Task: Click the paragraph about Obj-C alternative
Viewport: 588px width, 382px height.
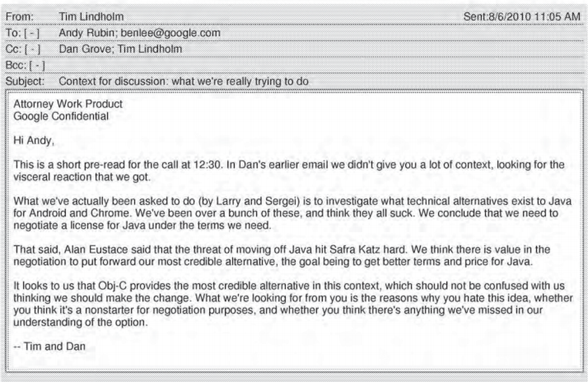Action: [293, 304]
